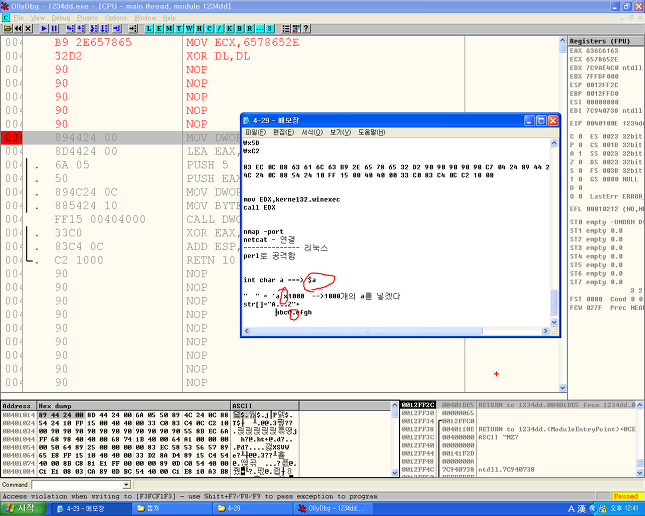Image resolution: width=645 pixels, height=516 pixels.
Task: Click the Execute till return icon
Action: coord(117,28)
